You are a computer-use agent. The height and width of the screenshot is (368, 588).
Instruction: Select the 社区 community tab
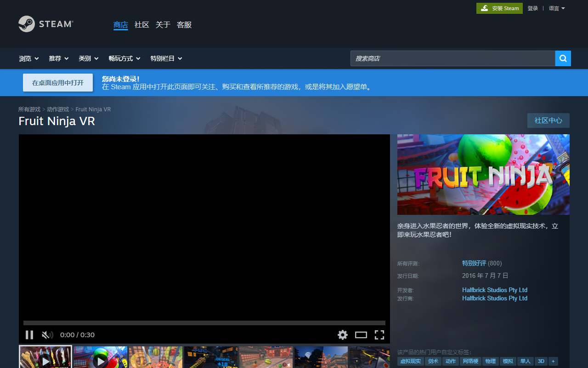click(x=142, y=25)
